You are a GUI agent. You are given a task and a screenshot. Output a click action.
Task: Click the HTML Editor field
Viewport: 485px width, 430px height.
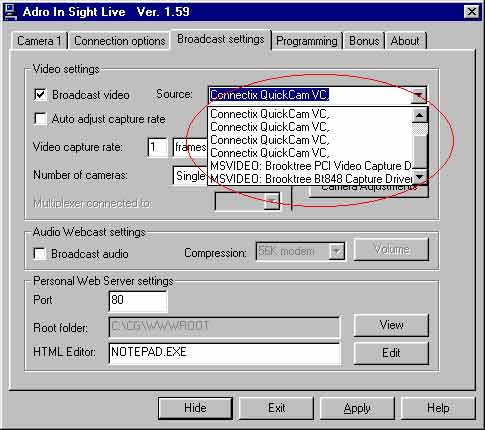click(224, 353)
